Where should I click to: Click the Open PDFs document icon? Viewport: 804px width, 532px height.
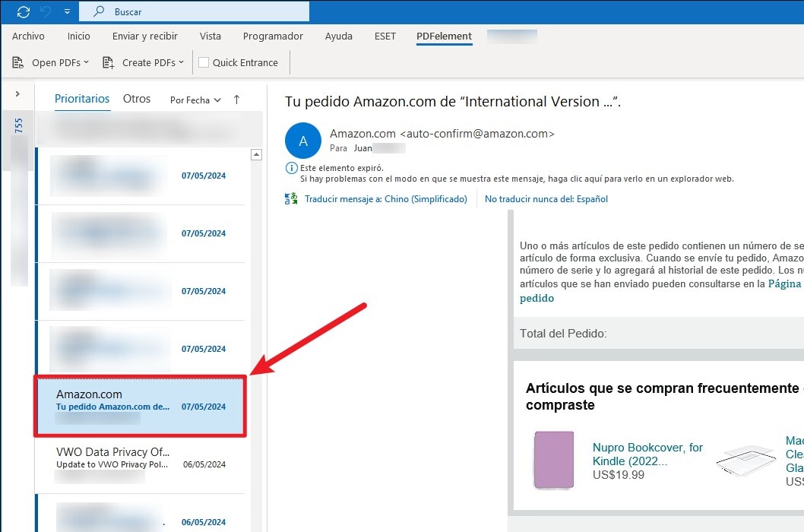point(18,62)
